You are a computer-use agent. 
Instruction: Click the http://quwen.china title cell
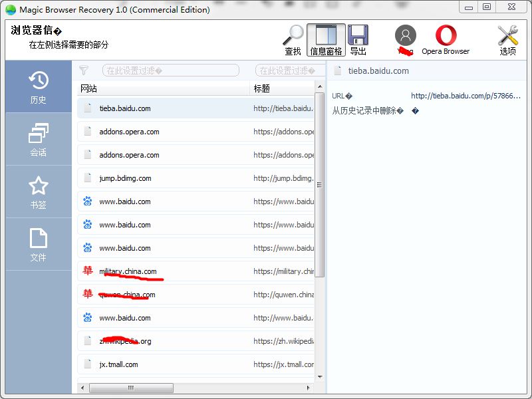click(x=283, y=295)
